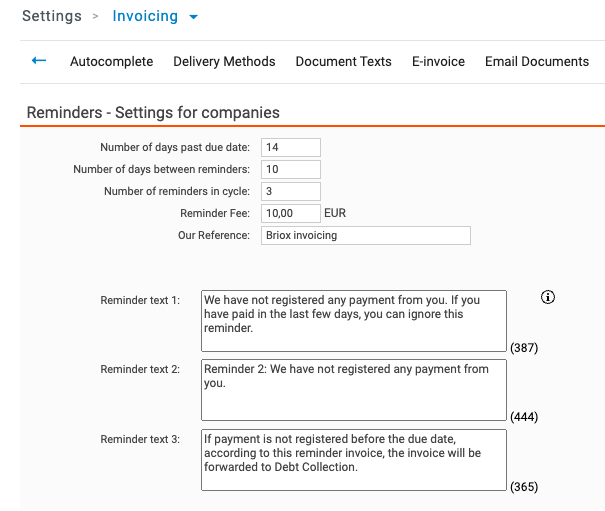Screen dimensions: 605x511
Task: Click the Reminders settings section heading
Action: click(153, 113)
